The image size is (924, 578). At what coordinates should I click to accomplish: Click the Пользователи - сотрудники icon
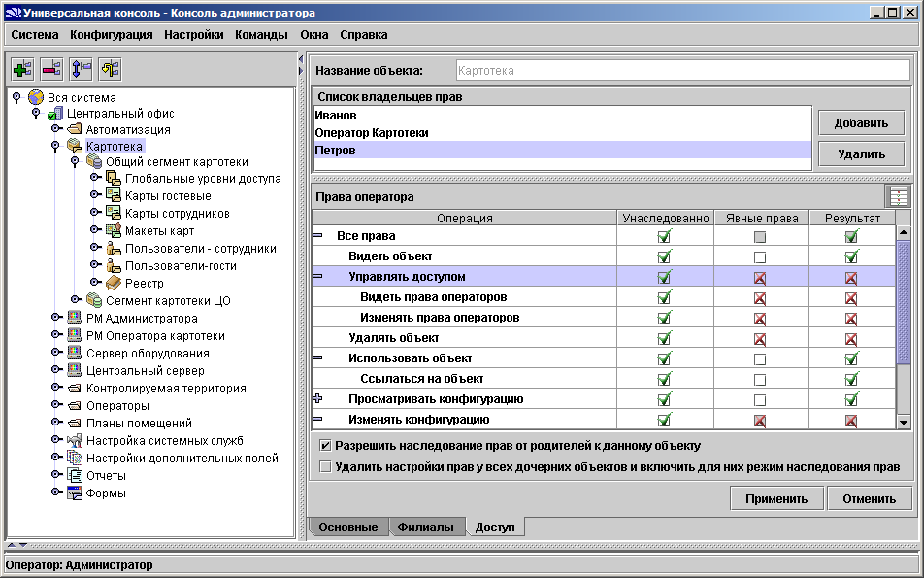click(114, 249)
